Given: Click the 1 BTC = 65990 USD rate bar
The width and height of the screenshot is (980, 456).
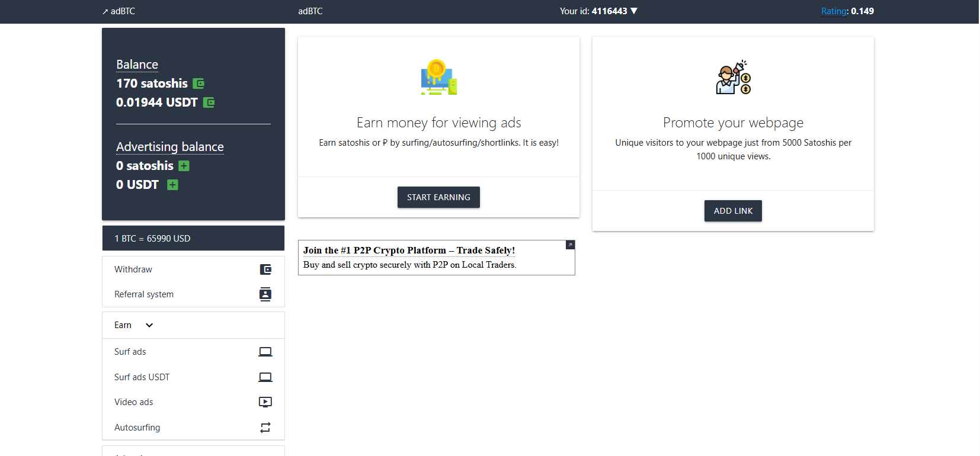Looking at the screenshot, I should pyautogui.click(x=193, y=238).
